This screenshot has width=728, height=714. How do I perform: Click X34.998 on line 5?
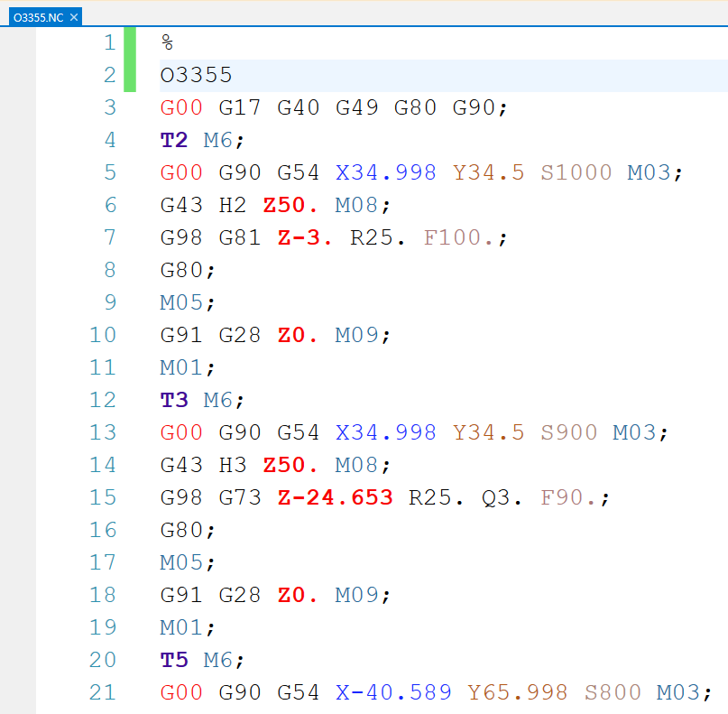click(386, 172)
